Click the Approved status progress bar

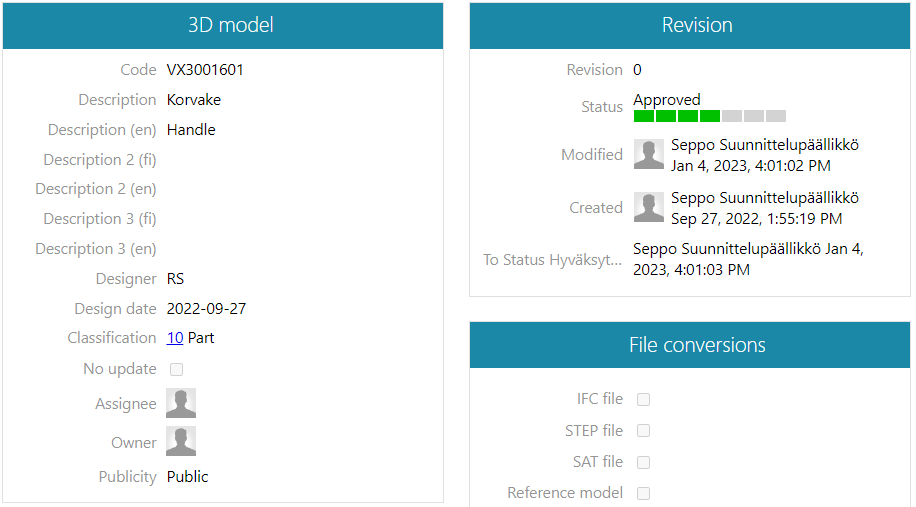pos(709,116)
